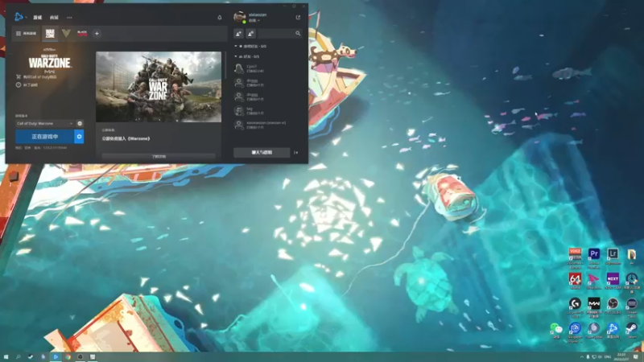Click the add friend icon

tap(238, 33)
